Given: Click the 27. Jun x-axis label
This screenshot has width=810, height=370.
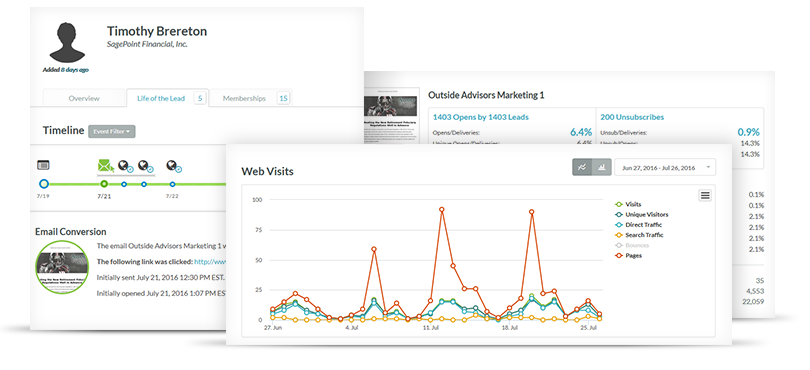Looking at the screenshot, I should point(273,328).
